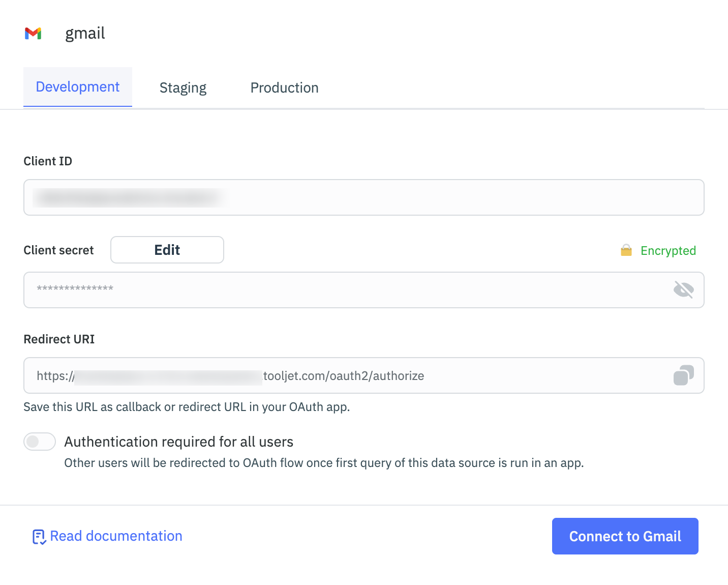Click the copy icon next to Redirect URI
728x585 pixels.
[684, 375]
